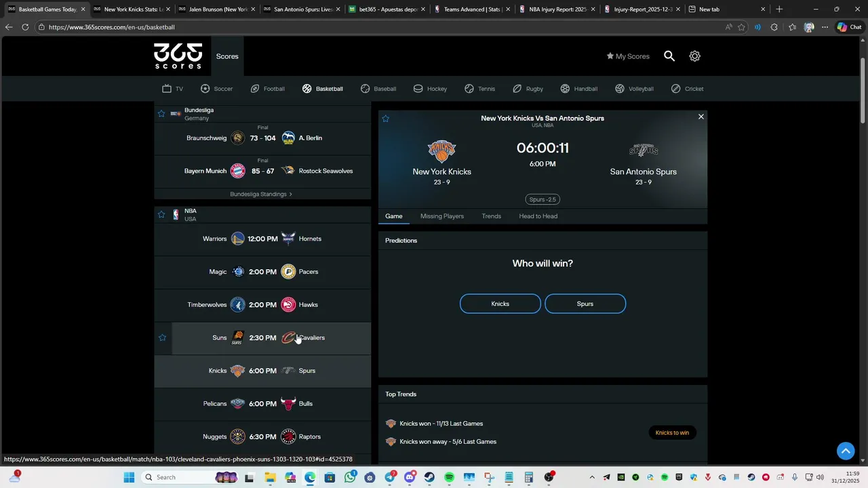
Task: Click the Windows taskbar Search box
Action: [x=190, y=477]
